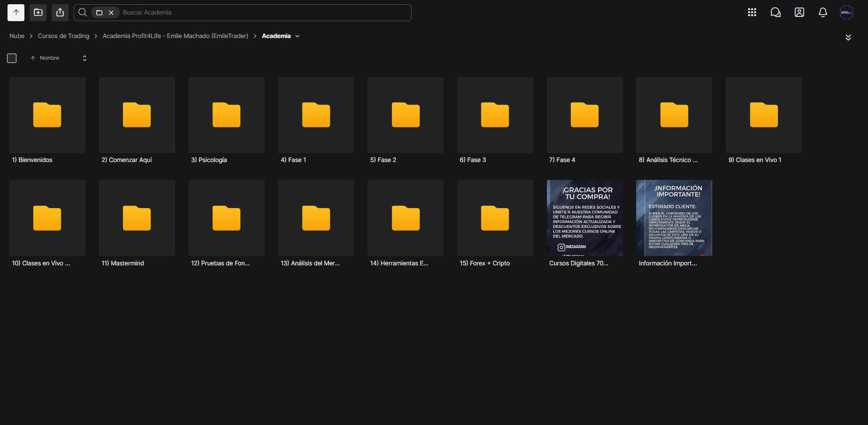
Task: Select the Cursos Digitales 70... image thumbnail
Action: (x=585, y=218)
